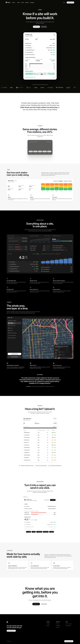This screenshot has width=80, height=644.
Task: Click the Purchasing Power row icon in the hero card
Action: (x=26, y=52)
